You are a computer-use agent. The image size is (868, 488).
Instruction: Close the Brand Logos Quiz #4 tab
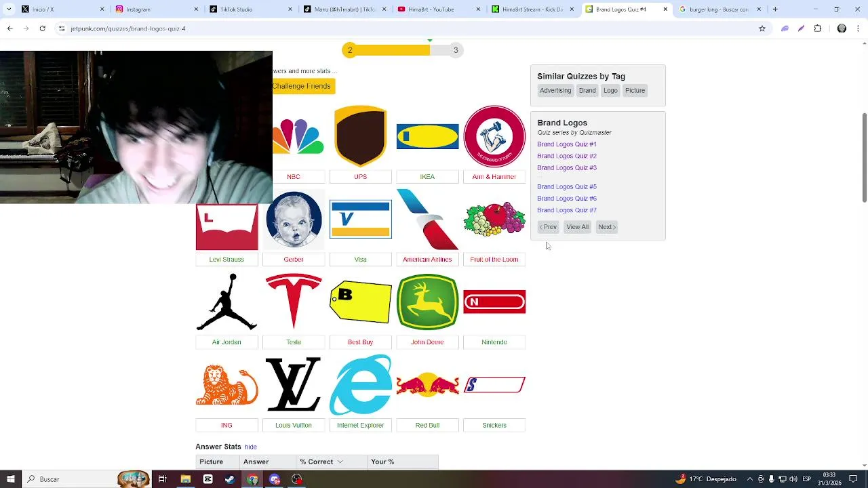point(665,9)
